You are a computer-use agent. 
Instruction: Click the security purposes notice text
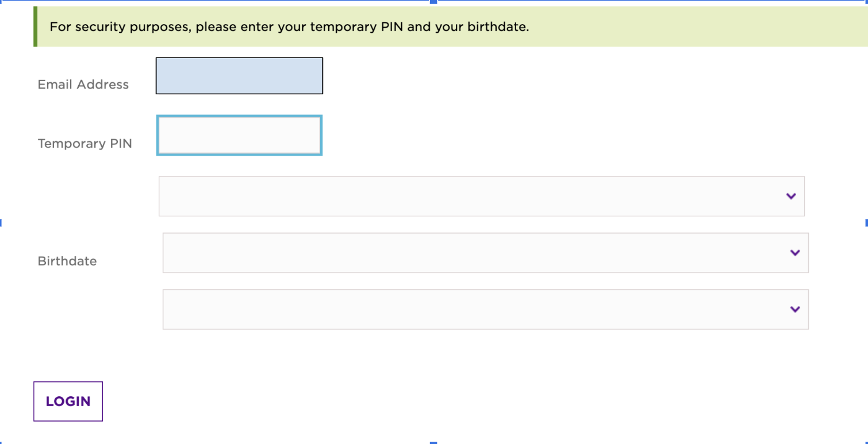tap(289, 27)
